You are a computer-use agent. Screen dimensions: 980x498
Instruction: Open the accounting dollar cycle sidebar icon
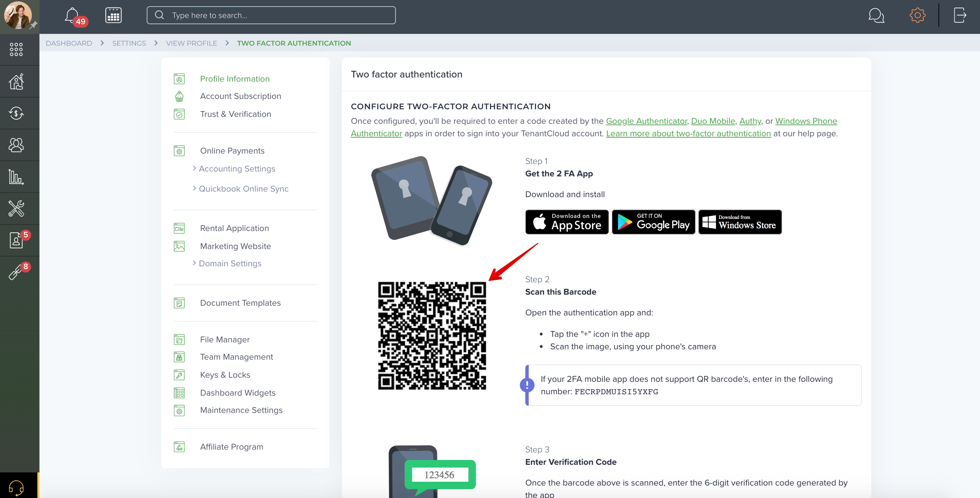(x=16, y=113)
